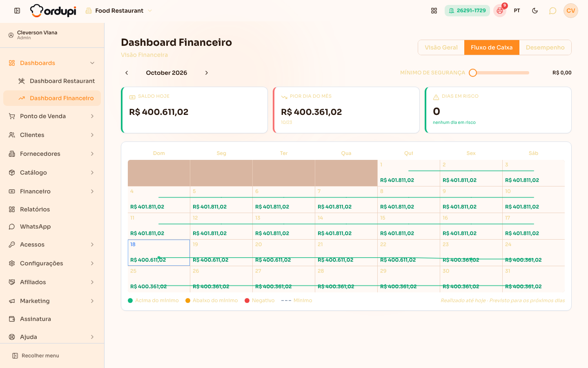Expand the Catálogo menu
The image size is (588, 368).
(52, 173)
